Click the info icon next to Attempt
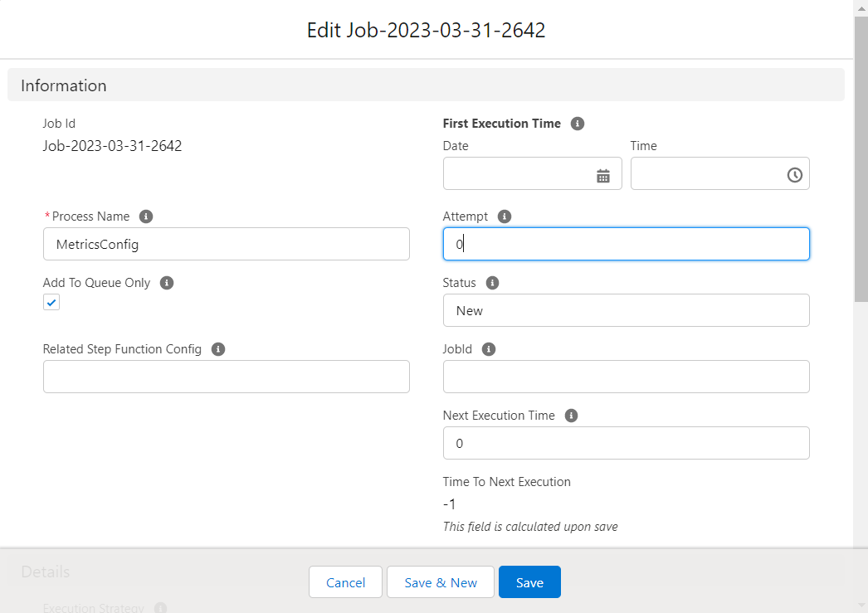This screenshot has height=613, width=868. click(504, 216)
